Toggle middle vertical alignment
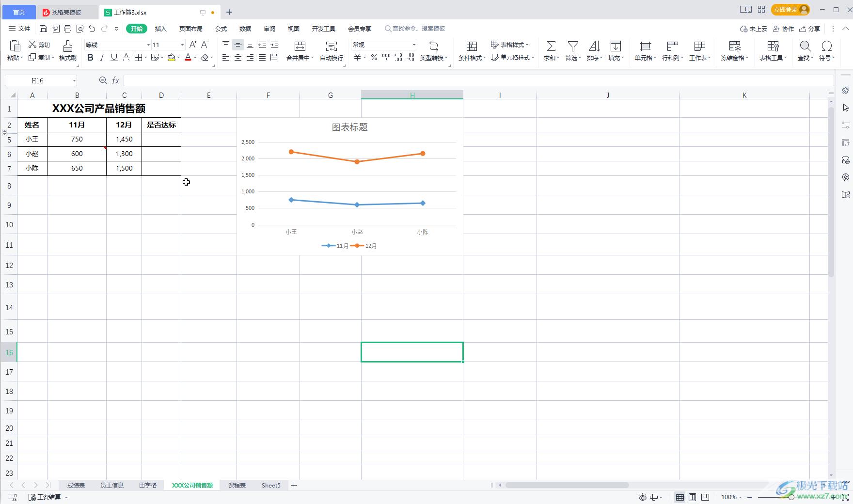Viewport: 853px width, 504px height. [x=238, y=45]
